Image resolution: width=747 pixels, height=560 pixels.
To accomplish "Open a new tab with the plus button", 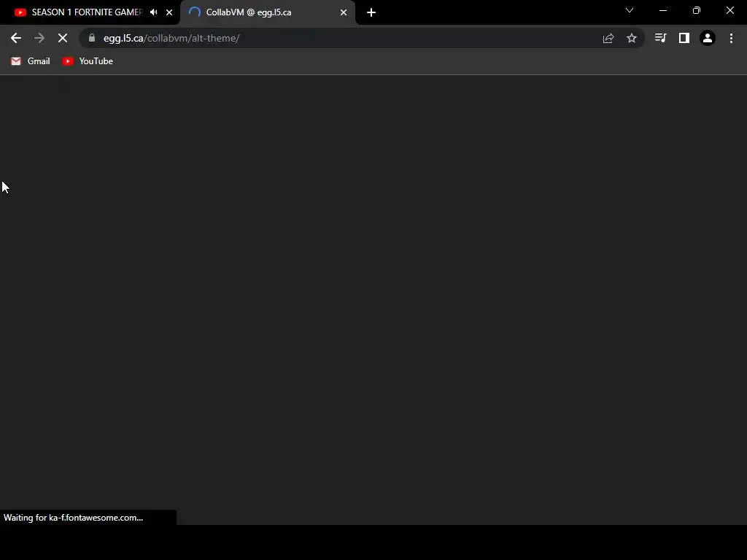I will [x=371, y=12].
